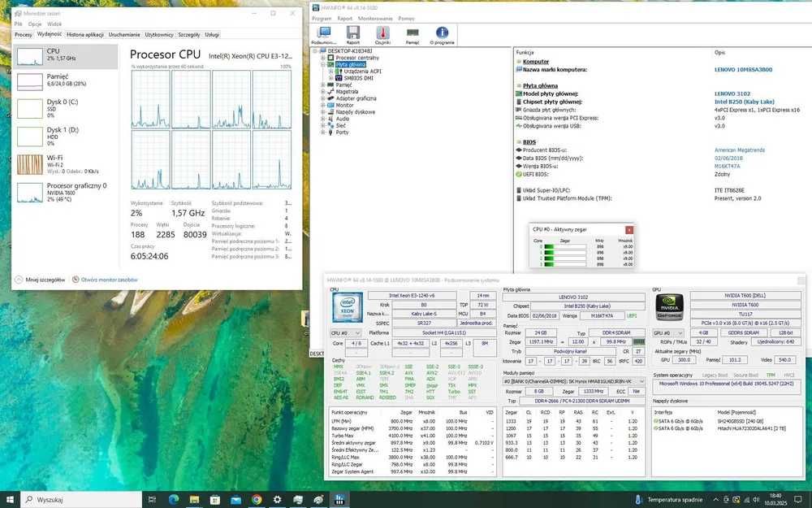This screenshot has height=508, width=812.
Task: Select the Monitor tree item in HWiNFO
Action: coord(344,105)
